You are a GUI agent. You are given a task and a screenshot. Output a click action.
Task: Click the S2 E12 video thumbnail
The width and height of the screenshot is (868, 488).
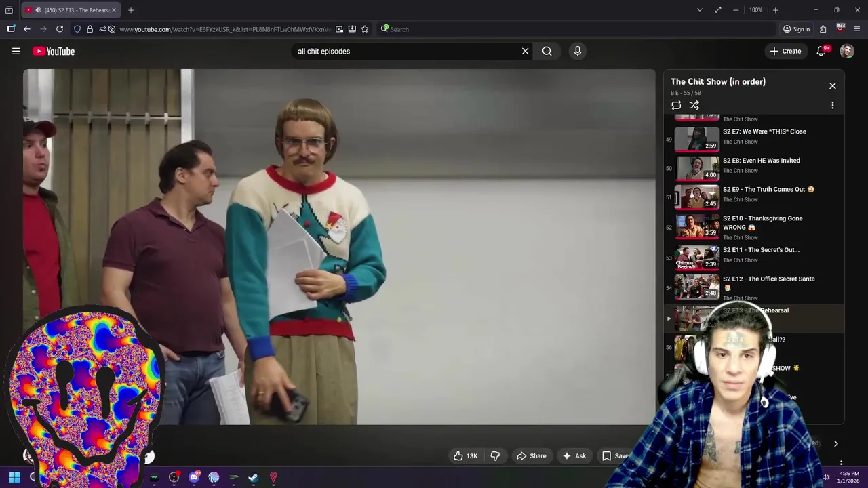click(x=696, y=286)
